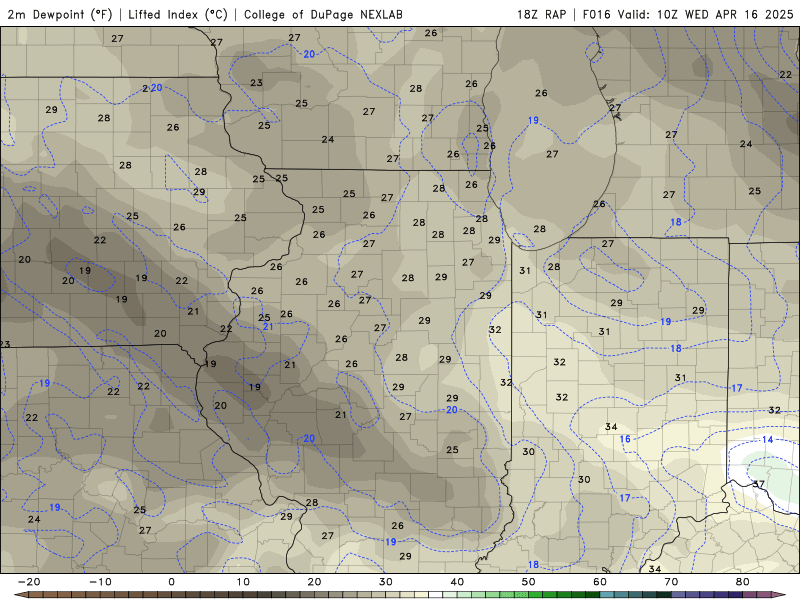Screen dimensions: 800x600
Task: Click the right arrow end of the color bar
Action: coord(781,595)
